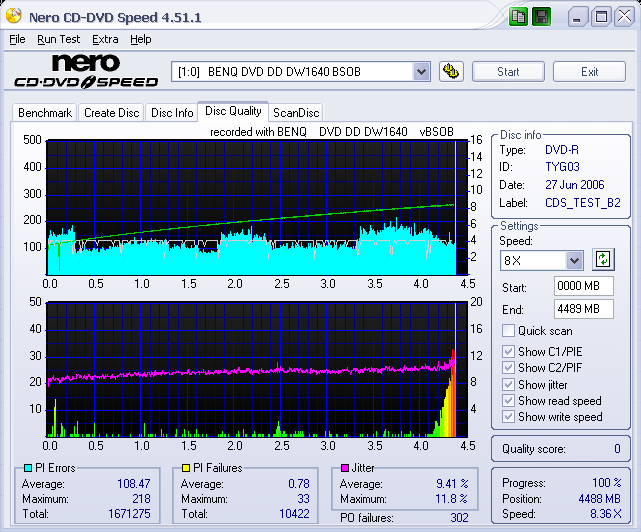Open the Run Test menu
Viewport: 641px width, 532px height.
[x=58, y=39]
